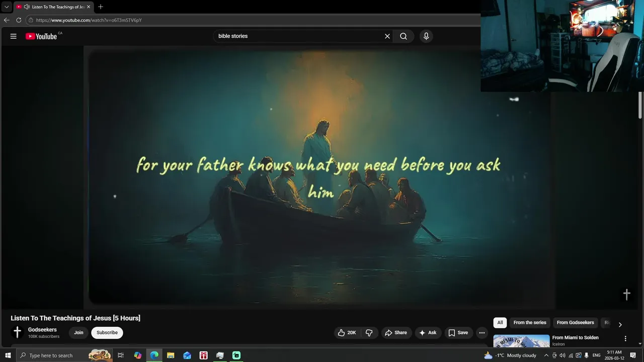Open the Windows Start menu

coord(8,355)
